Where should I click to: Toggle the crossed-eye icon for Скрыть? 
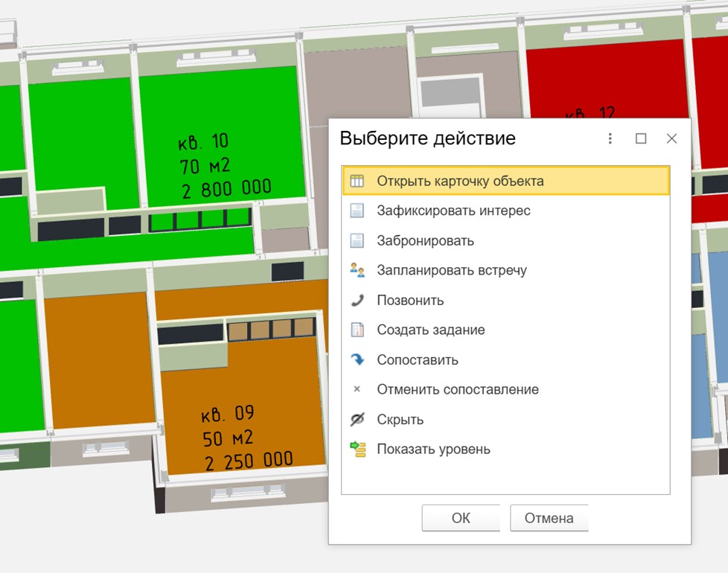357,419
